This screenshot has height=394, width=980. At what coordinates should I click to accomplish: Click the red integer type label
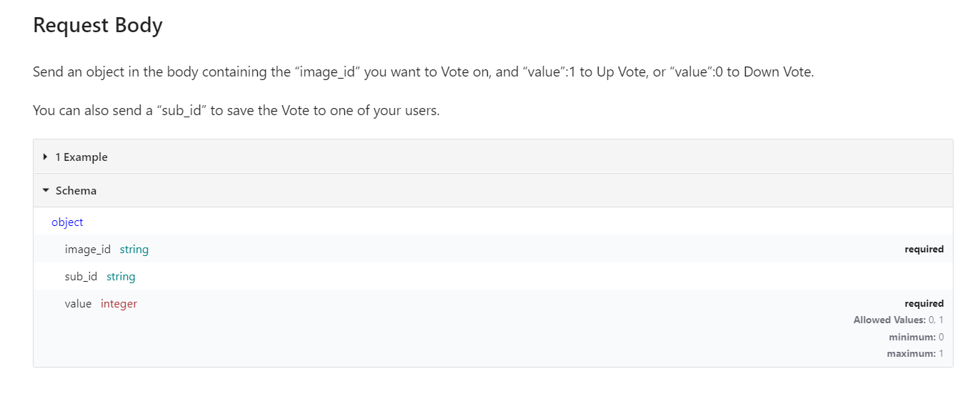(x=119, y=304)
